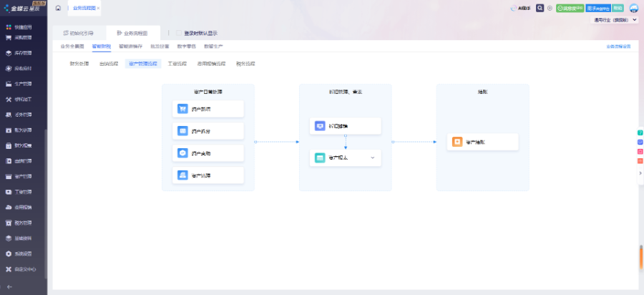Close the 业务流程图 page tab

[98, 8]
